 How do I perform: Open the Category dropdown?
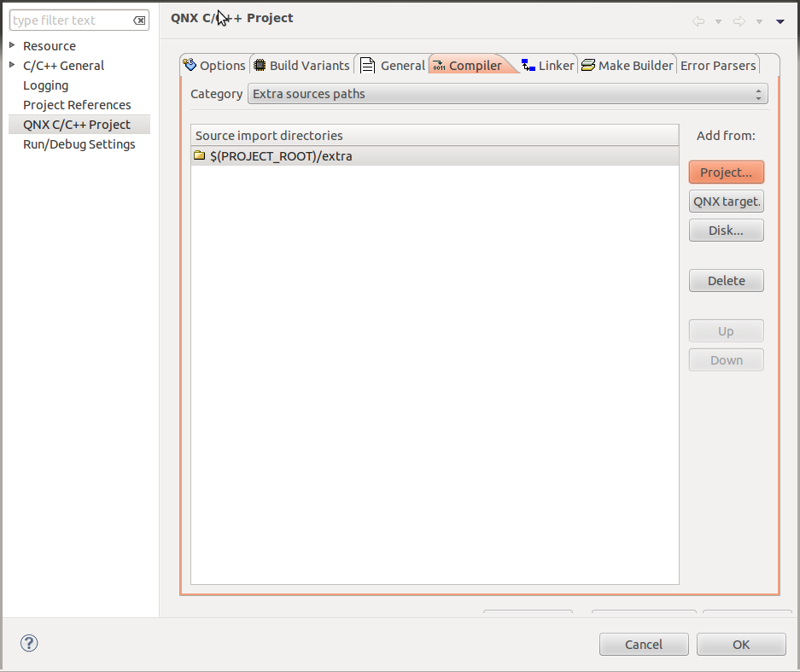coord(507,94)
